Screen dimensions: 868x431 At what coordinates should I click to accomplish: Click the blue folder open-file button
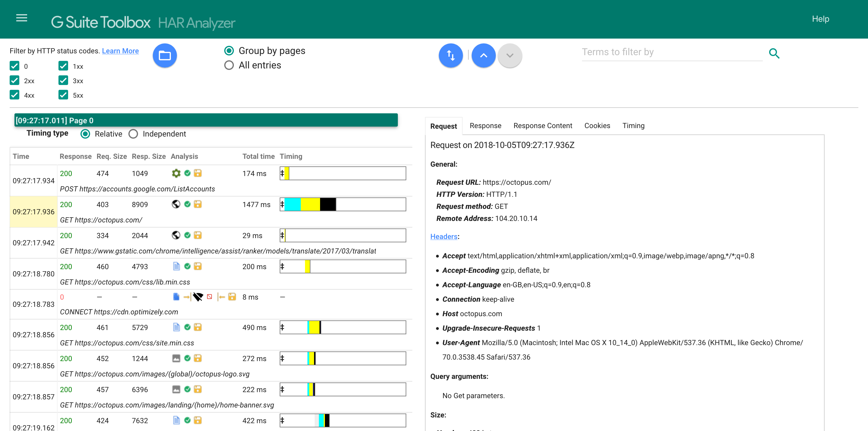pyautogui.click(x=165, y=55)
